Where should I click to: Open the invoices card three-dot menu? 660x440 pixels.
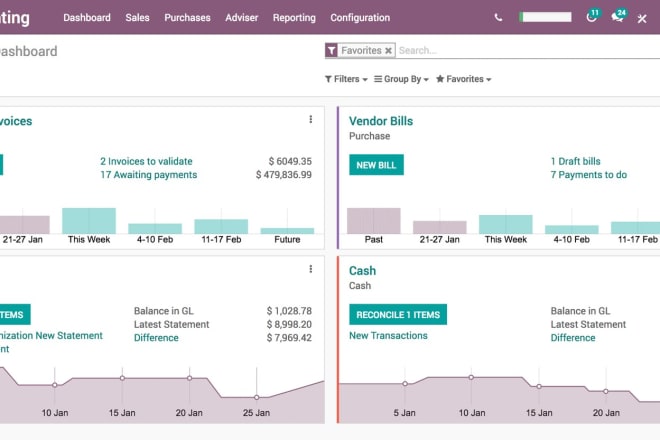pos(310,120)
